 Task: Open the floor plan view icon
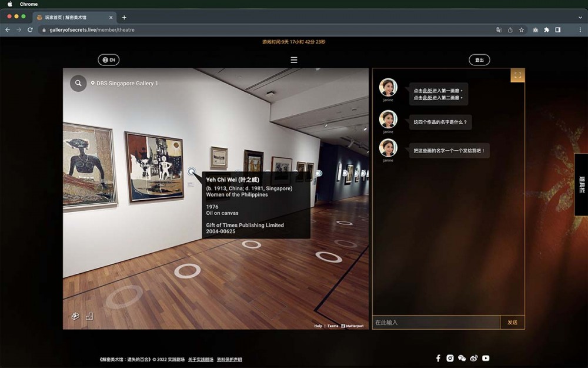pyautogui.click(x=89, y=316)
